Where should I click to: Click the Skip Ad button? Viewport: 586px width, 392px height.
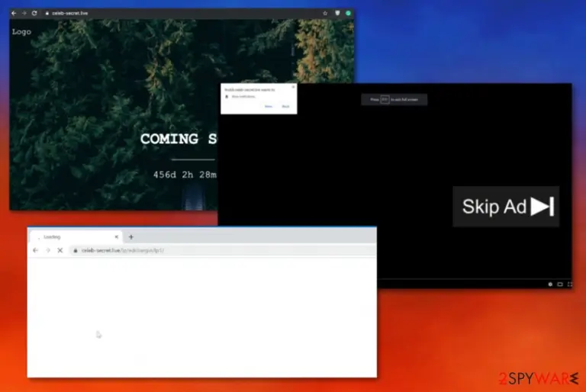tap(506, 206)
